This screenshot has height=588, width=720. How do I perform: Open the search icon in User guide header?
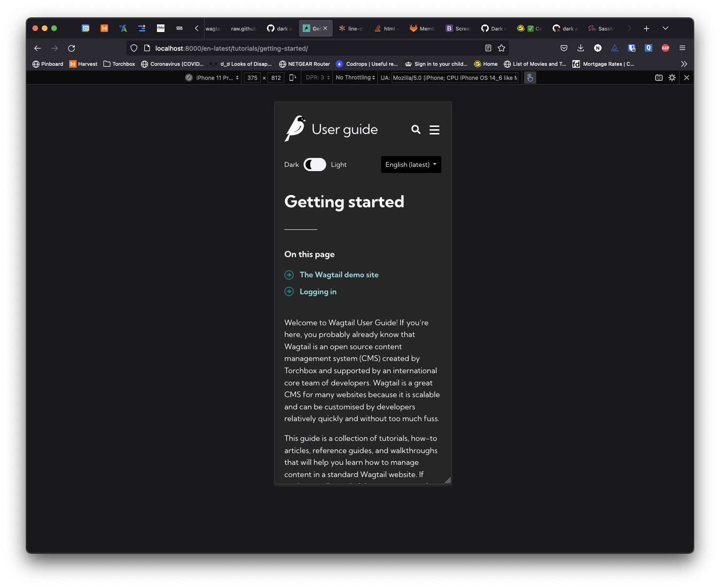[415, 129]
